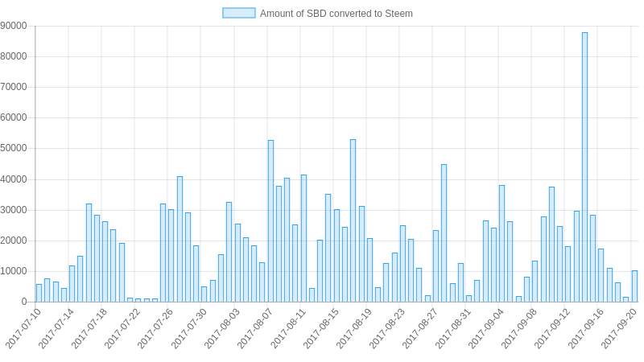Click the blue legend color box
This screenshot has width=644, height=362.
coord(238,13)
